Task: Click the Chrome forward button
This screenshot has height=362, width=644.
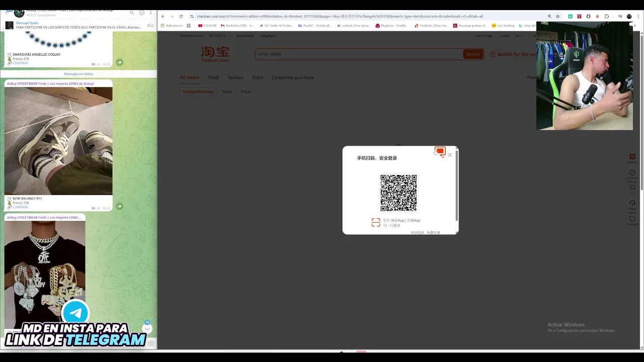Action: (172, 16)
